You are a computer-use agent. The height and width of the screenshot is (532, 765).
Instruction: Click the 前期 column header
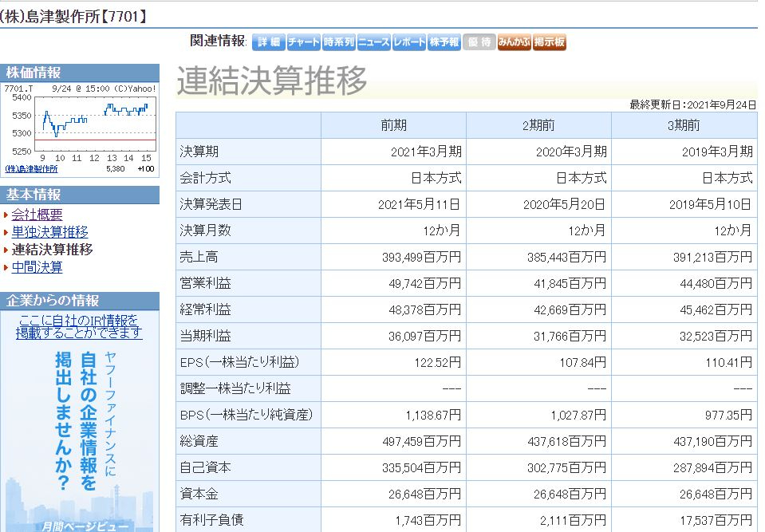tap(394, 125)
